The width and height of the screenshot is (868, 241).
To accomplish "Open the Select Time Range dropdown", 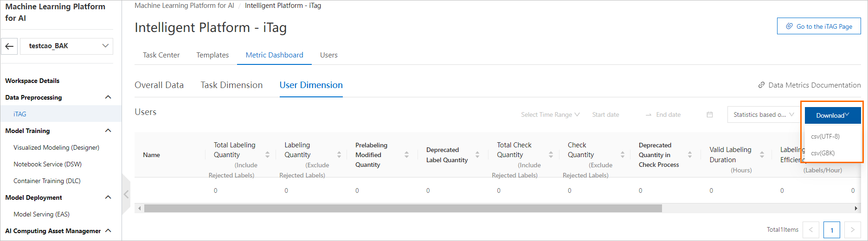I will click(x=550, y=114).
